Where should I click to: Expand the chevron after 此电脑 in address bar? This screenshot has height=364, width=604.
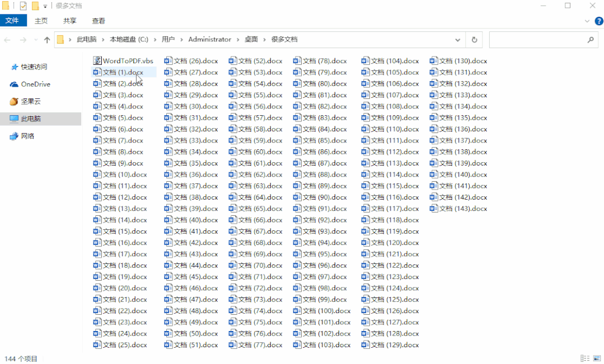[103, 39]
